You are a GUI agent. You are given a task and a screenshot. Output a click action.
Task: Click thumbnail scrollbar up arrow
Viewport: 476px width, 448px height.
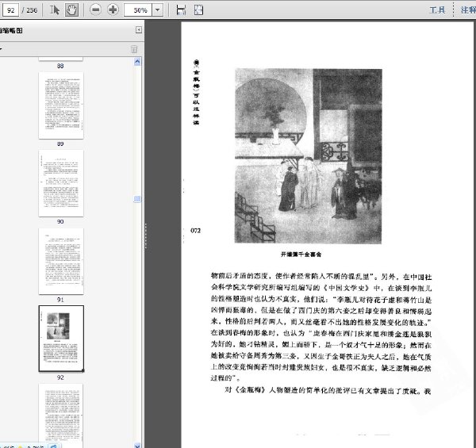[137, 62]
